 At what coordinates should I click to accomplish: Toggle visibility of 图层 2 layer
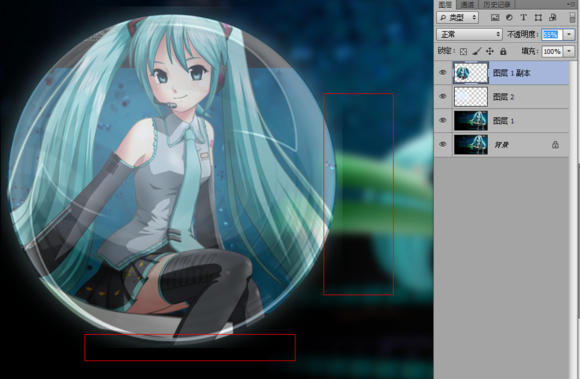click(443, 97)
